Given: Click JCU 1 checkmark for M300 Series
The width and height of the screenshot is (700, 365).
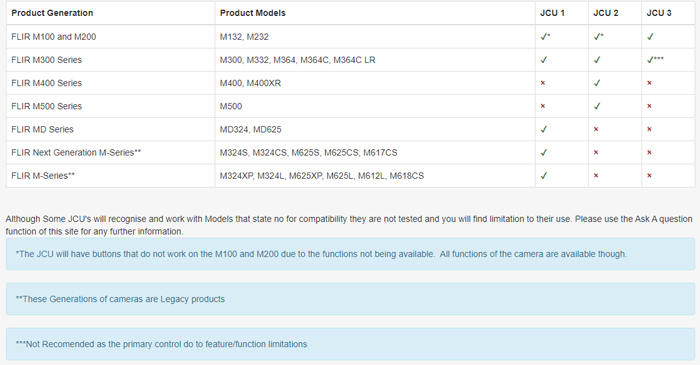Looking at the screenshot, I should (x=544, y=60).
